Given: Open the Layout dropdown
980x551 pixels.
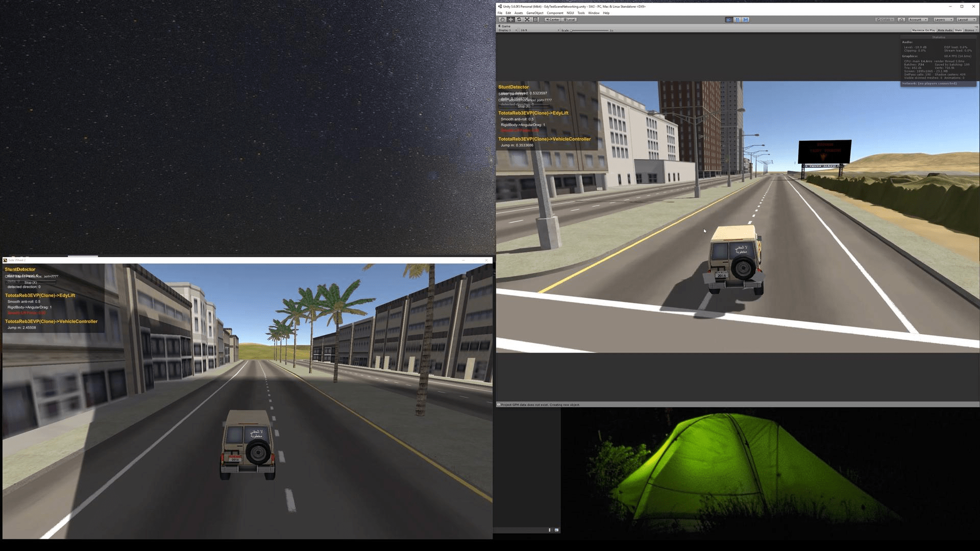Looking at the screenshot, I should [966, 19].
